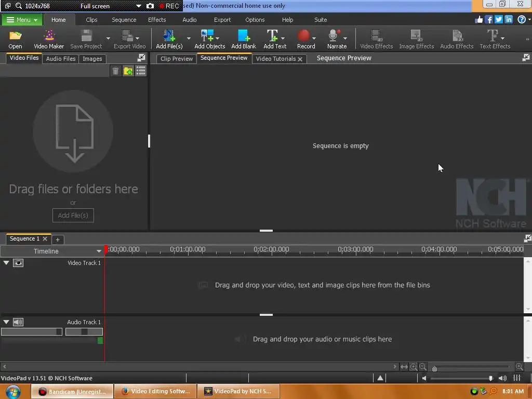Collapse Video Track 1 triangle
Viewport: 532px width, 399px height.
point(6,263)
